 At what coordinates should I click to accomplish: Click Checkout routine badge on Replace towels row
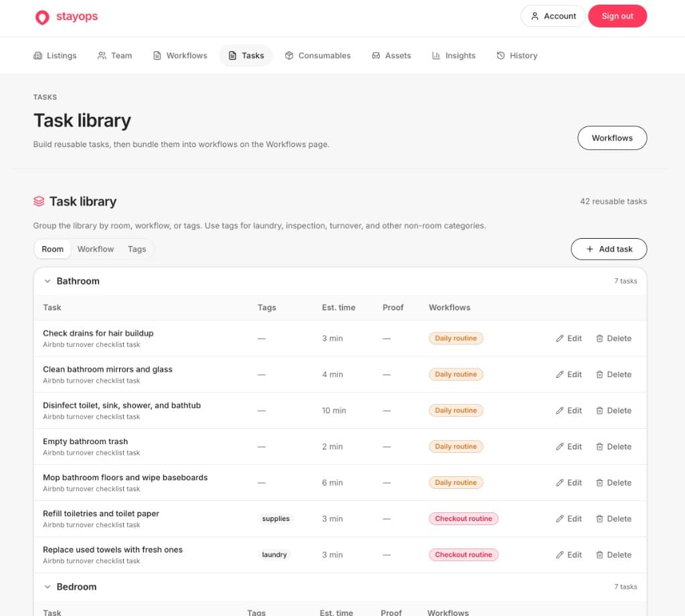(464, 554)
